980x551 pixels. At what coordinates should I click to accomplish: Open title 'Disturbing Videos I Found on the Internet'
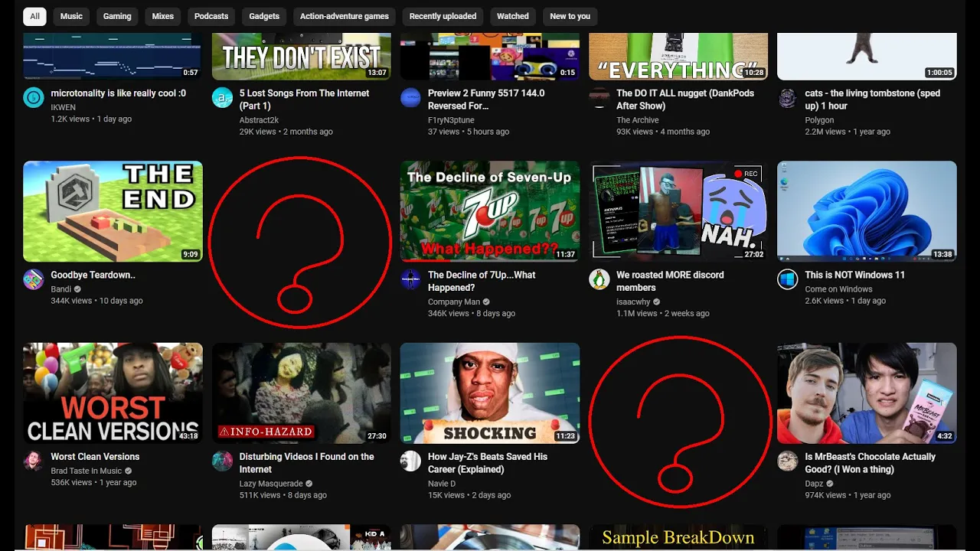[x=306, y=463]
